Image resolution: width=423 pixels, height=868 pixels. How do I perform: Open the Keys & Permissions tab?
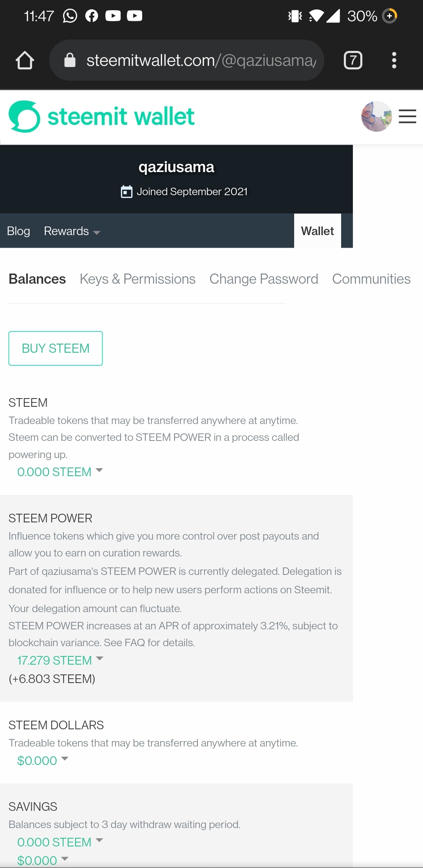tap(137, 279)
